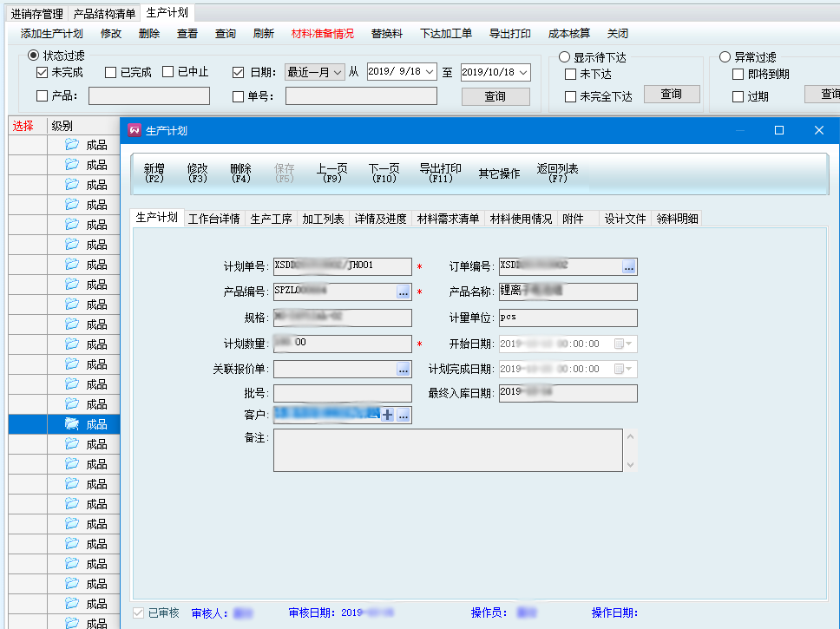Enable the 单号 filter checkbox
The image size is (840, 629).
coord(239,96)
